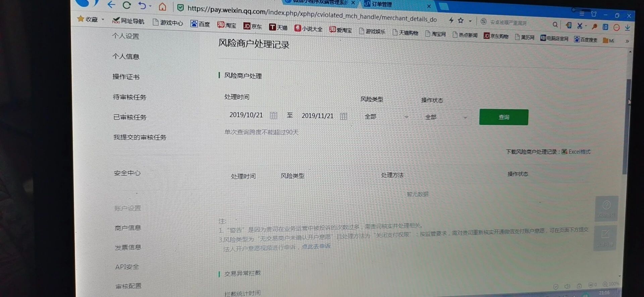Bookmark this page with the star icon
644x297 pixels.
[461, 21]
